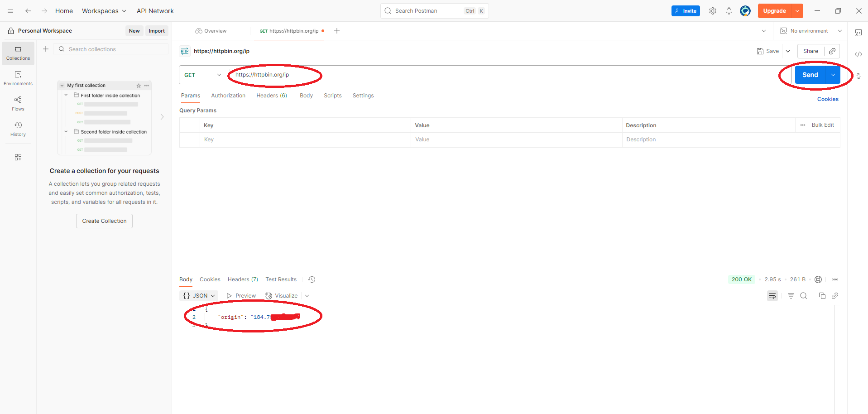Copy the response body to clipboard
Viewport: 868px width, 414px height.
pos(822,296)
